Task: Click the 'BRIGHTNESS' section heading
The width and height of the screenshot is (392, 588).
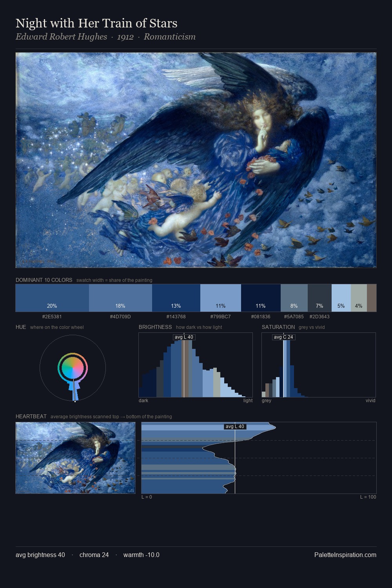Action: pyautogui.click(x=155, y=327)
